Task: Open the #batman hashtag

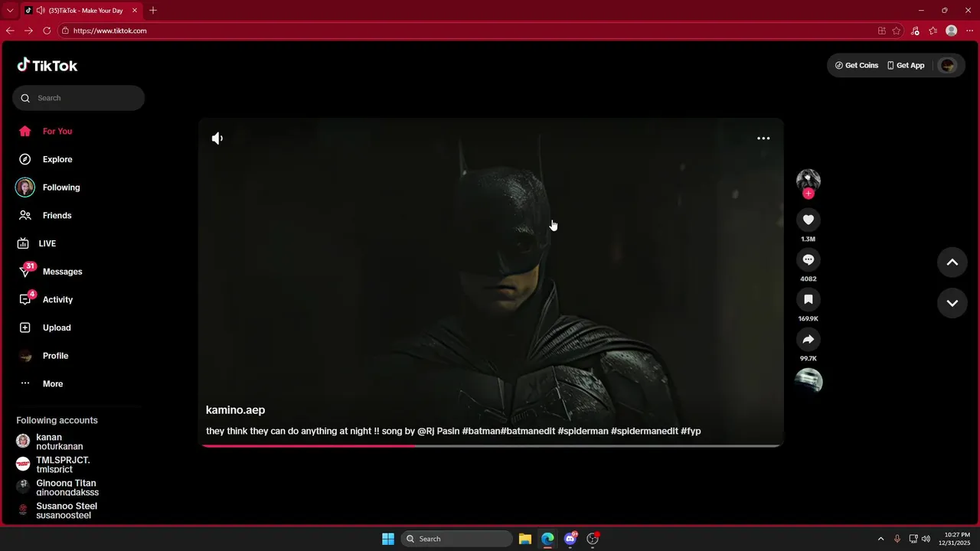Action: [482, 432]
